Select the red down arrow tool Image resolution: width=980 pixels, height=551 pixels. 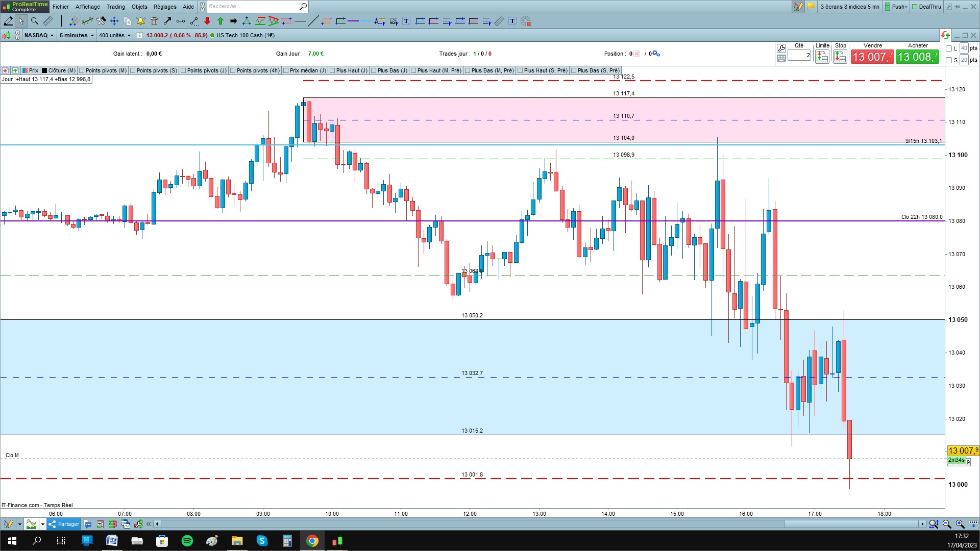point(207,21)
